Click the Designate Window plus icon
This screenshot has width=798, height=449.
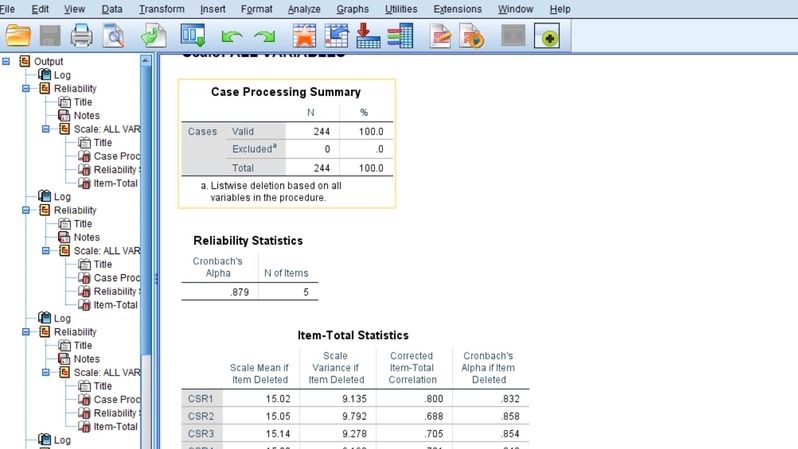pyautogui.click(x=547, y=36)
